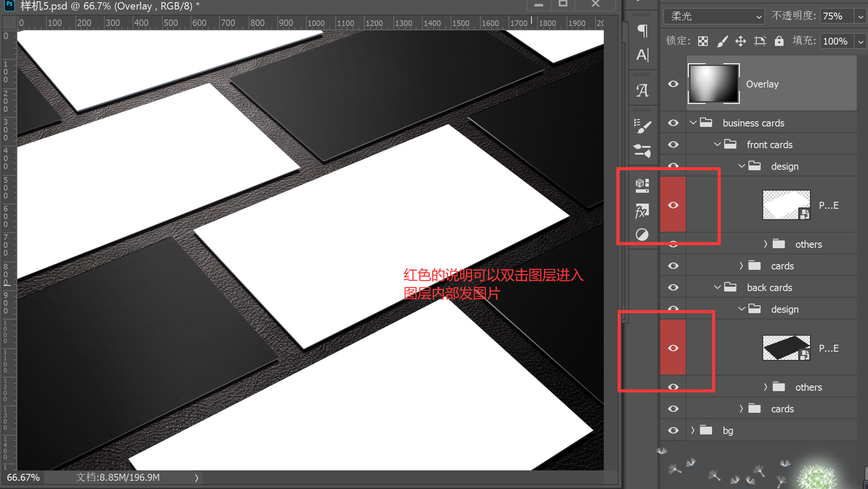
Task: Click the Photoshop app icon in title bar
Action: pyautogui.click(x=9, y=5)
